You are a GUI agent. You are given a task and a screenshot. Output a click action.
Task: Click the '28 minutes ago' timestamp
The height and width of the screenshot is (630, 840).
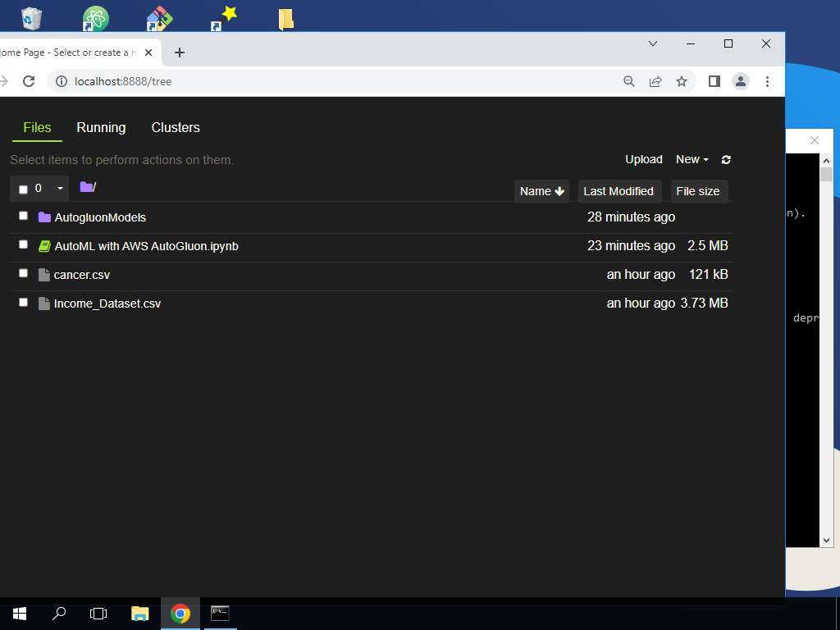pos(631,217)
